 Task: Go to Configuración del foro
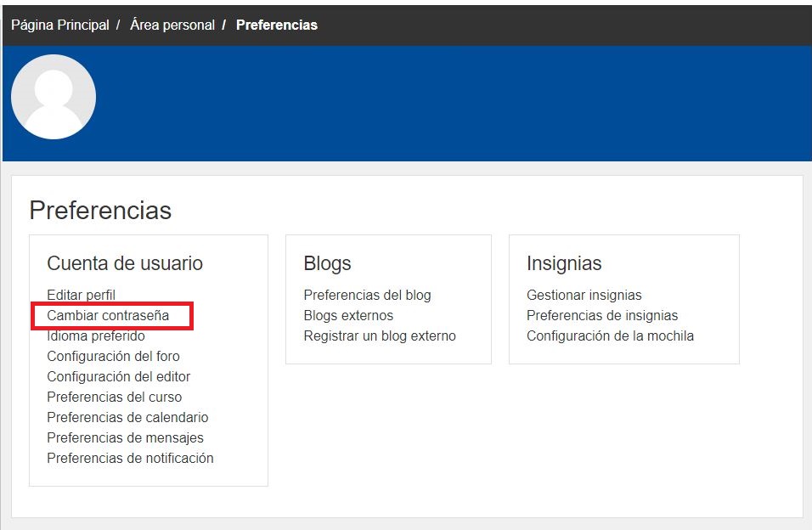pyautogui.click(x=113, y=356)
